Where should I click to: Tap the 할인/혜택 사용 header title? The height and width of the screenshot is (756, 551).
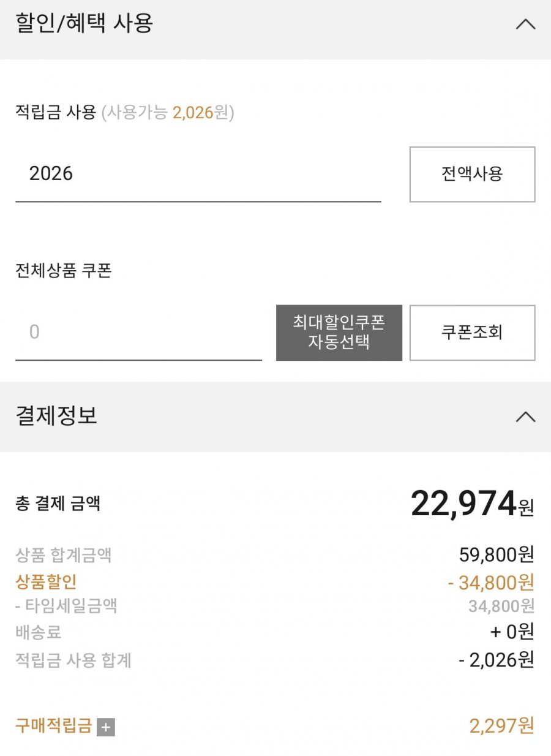[x=84, y=24]
